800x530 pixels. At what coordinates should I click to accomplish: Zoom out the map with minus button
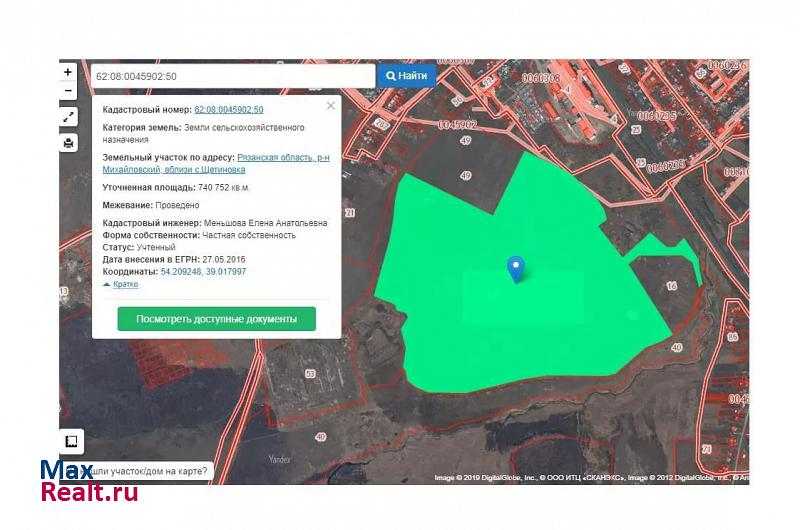tap(68, 91)
